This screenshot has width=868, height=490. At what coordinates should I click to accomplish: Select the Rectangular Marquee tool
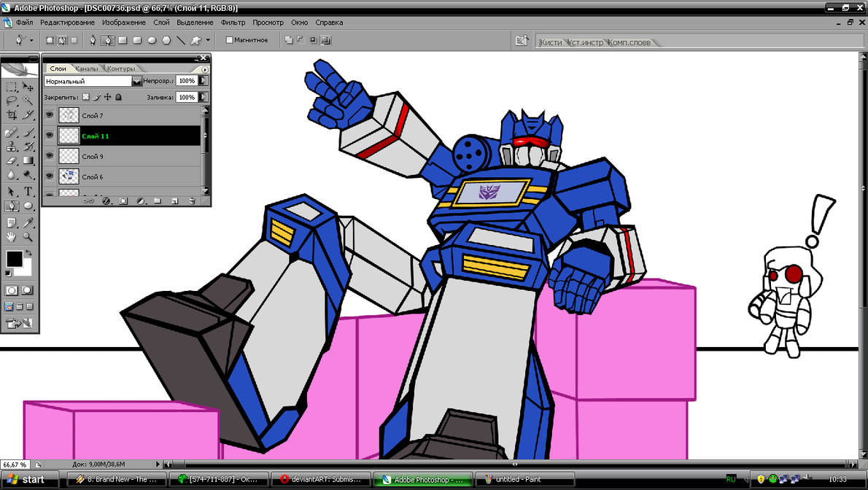tap(11, 87)
